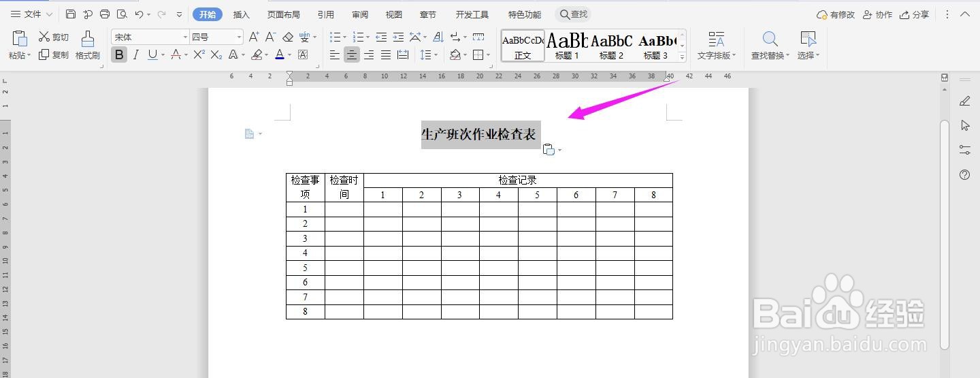The height and width of the screenshot is (378, 980).
Task: Click the Sort (A-Z arrow) icon
Action: [438, 37]
